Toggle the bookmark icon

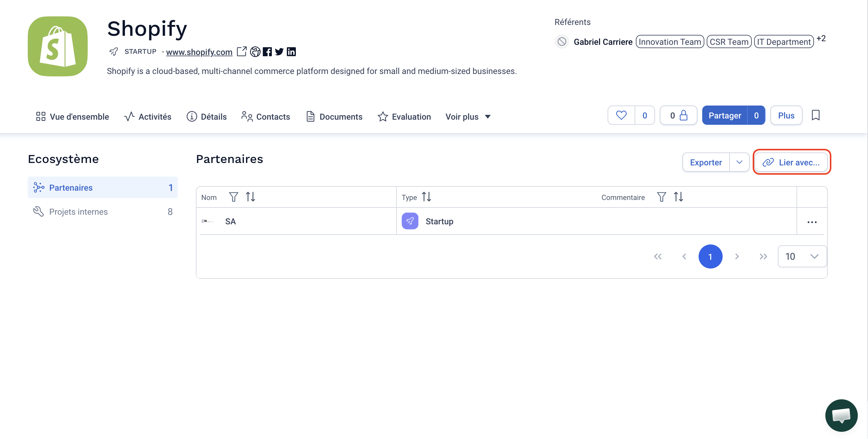click(x=816, y=115)
